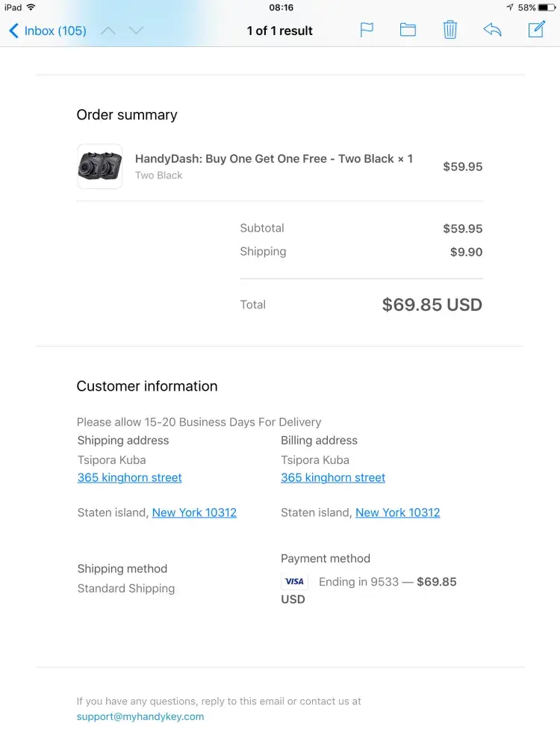
Task: Compose a new email message
Action: pos(536,30)
